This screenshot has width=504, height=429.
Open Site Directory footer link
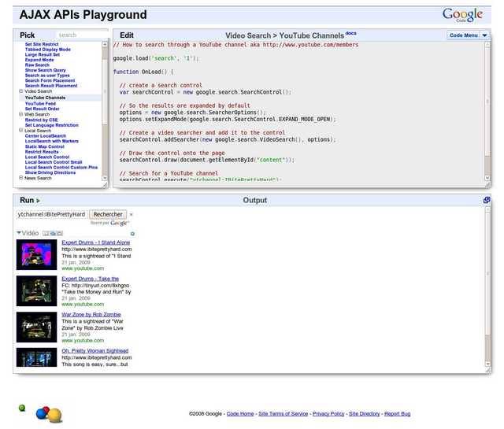click(x=365, y=414)
